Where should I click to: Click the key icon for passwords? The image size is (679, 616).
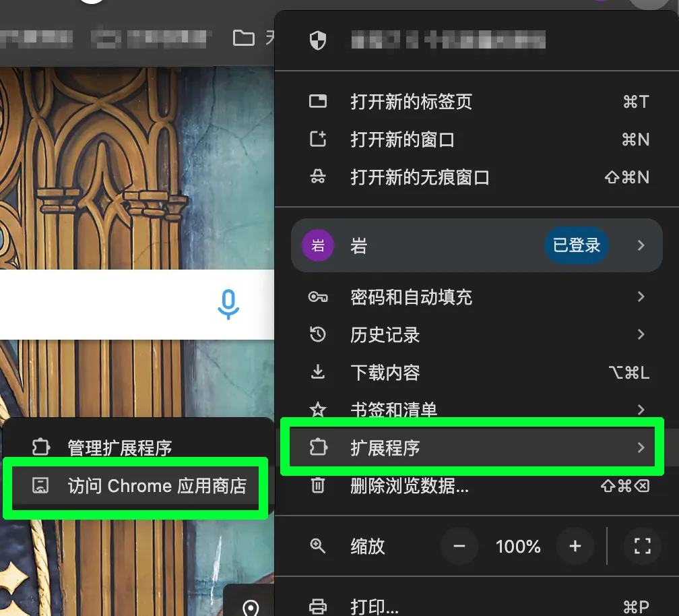(x=318, y=297)
